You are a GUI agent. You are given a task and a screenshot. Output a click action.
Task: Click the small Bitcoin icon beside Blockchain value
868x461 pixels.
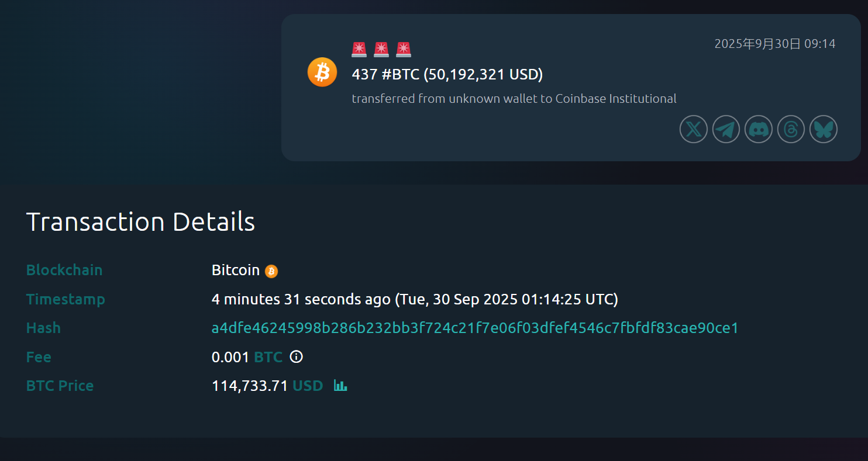[x=271, y=271]
